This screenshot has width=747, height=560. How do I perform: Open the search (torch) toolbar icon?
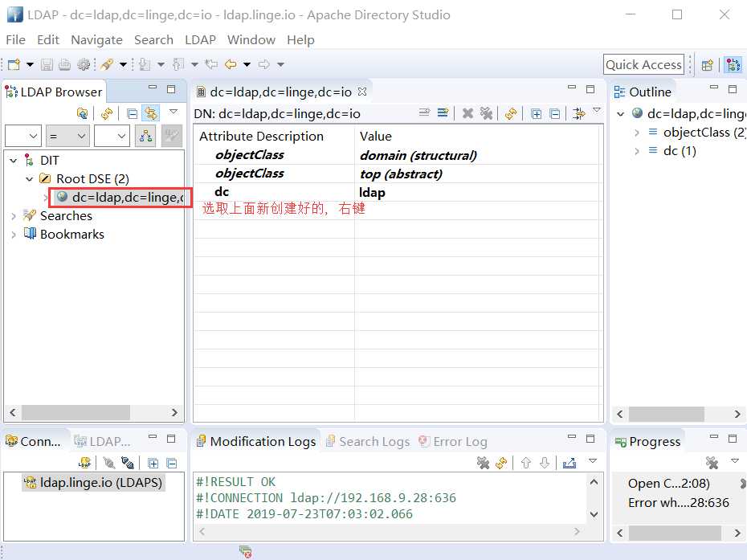click(x=107, y=64)
